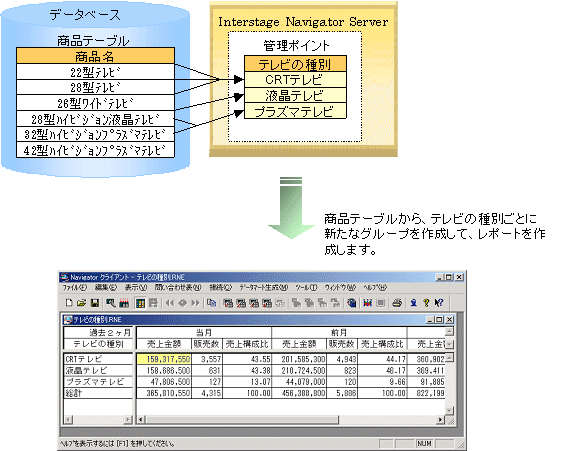Click プラズマテレビ box under 管理ポイント
The width and height of the screenshot is (566, 451).
pyautogui.click(x=295, y=111)
